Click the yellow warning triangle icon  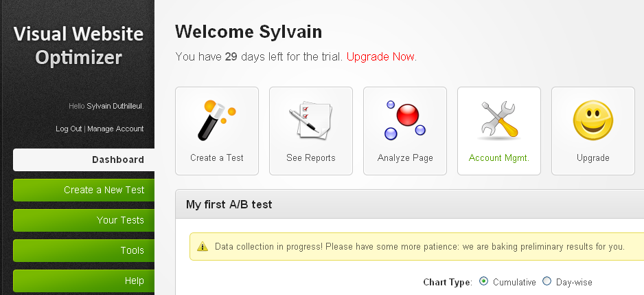click(203, 246)
